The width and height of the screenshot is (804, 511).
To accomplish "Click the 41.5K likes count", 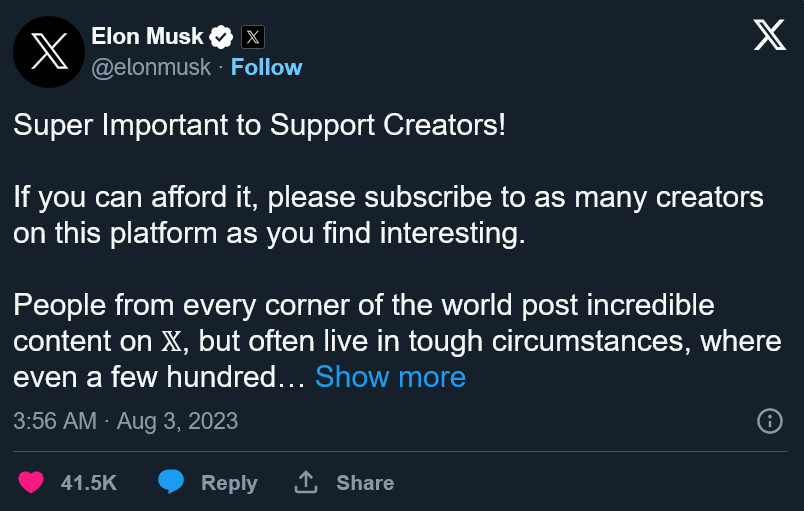I will [89, 483].
